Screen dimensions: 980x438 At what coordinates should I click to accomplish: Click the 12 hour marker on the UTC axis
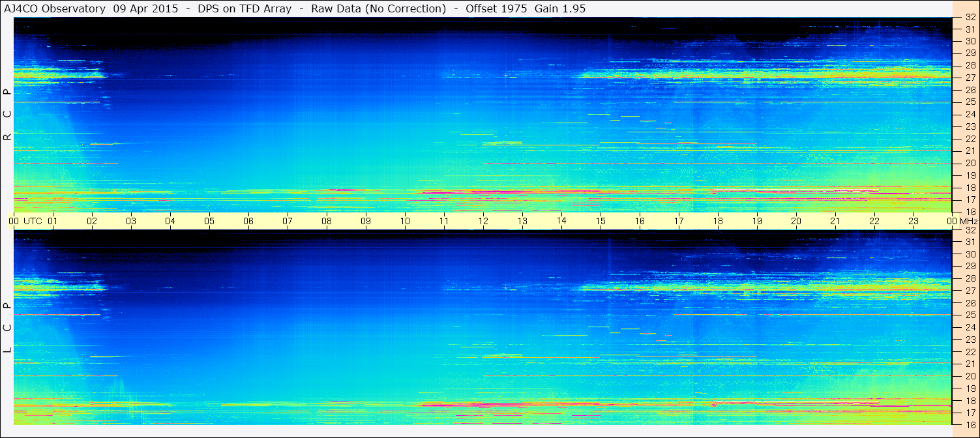pos(483,221)
